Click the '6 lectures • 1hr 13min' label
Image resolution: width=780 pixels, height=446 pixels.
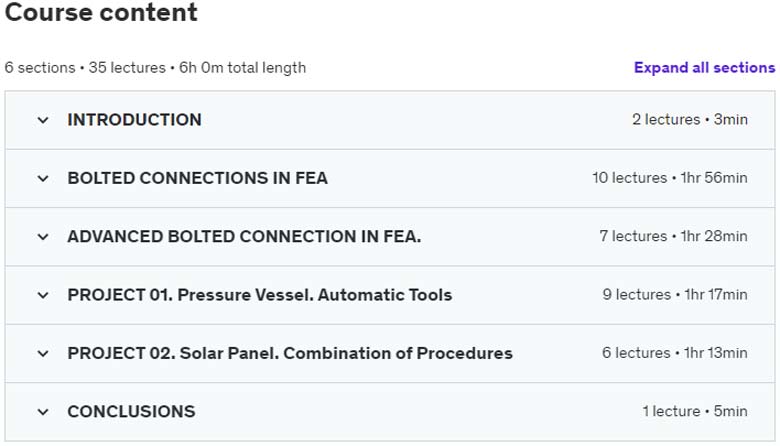point(675,354)
